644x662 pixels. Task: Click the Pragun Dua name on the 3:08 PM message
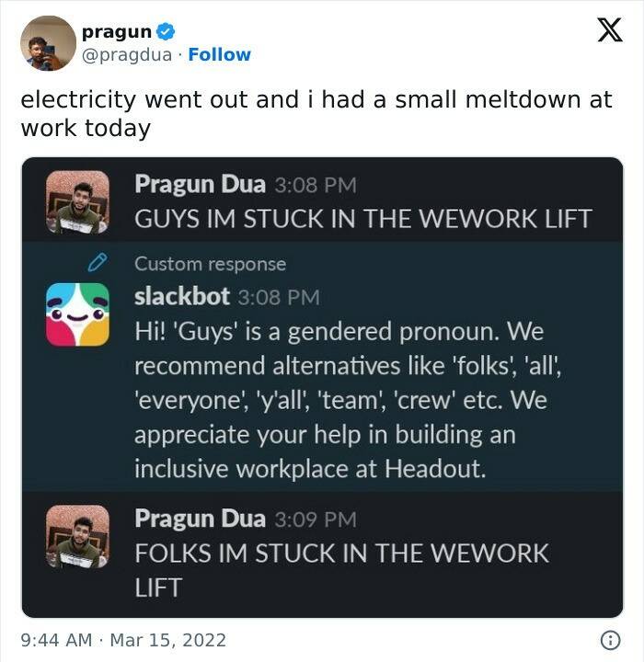(x=200, y=185)
